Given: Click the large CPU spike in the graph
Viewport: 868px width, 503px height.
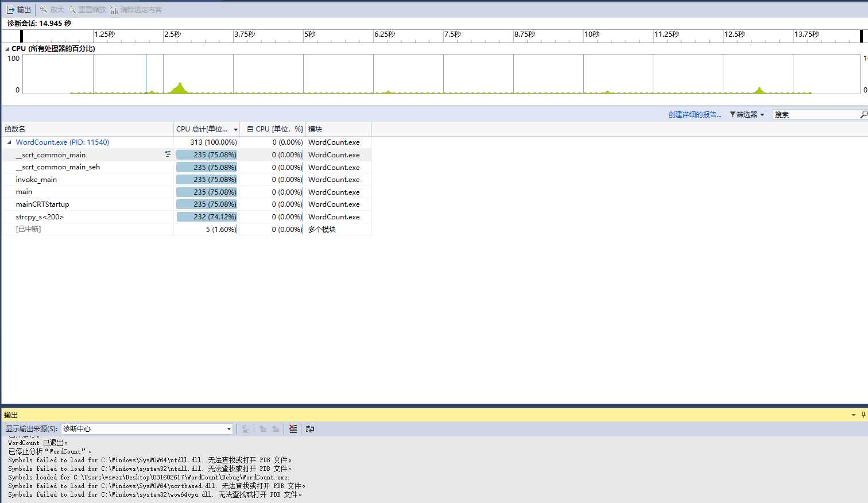Looking at the screenshot, I should (x=180, y=88).
